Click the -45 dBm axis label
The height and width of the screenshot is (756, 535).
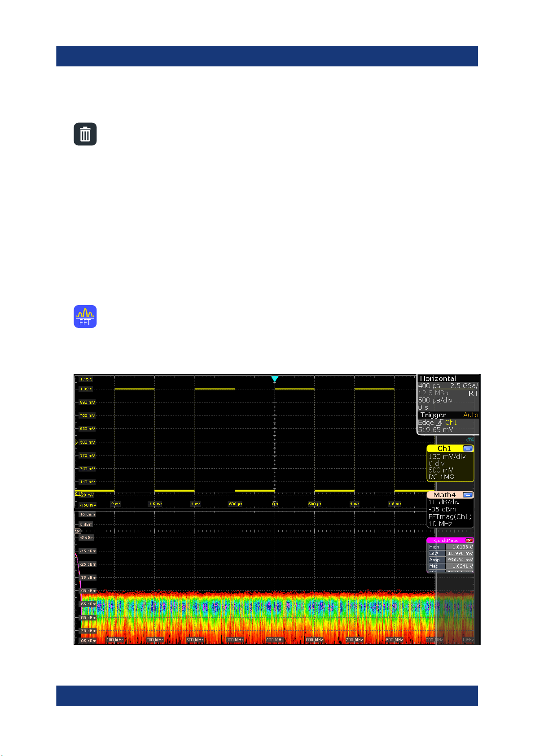click(x=87, y=591)
